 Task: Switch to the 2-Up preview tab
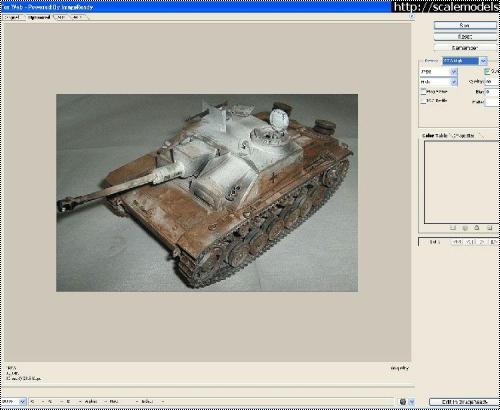[61, 17]
